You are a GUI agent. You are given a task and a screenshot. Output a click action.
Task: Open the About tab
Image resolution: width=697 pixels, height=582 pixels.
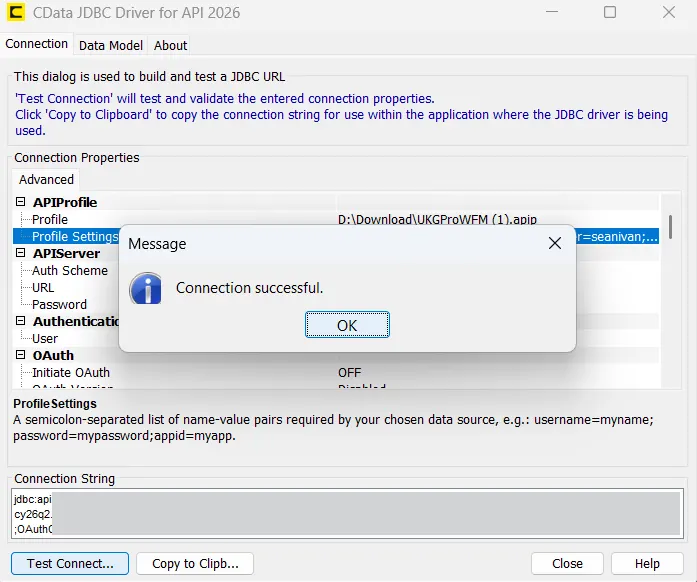170,45
